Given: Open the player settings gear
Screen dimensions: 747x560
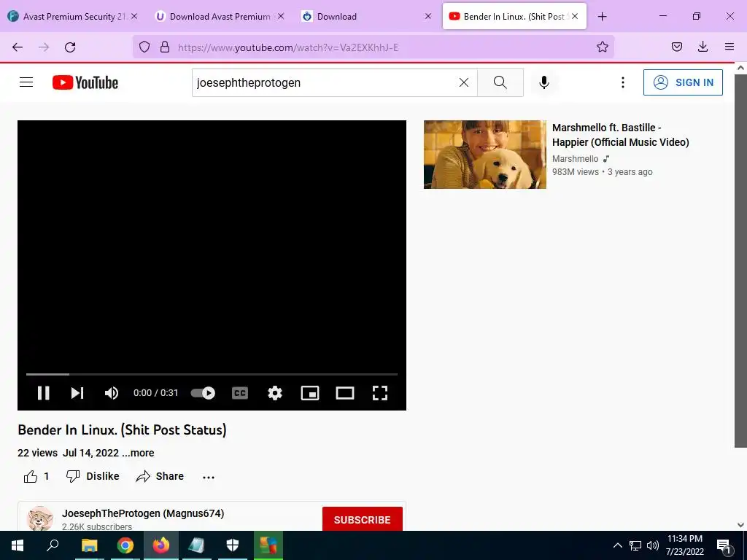Looking at the screenshot, I should point(275,393).
